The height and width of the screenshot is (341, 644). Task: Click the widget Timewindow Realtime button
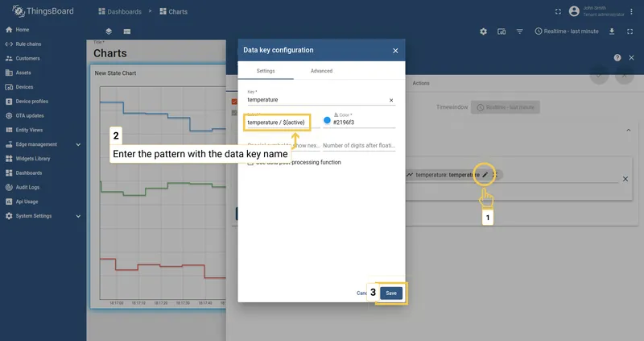506,107
